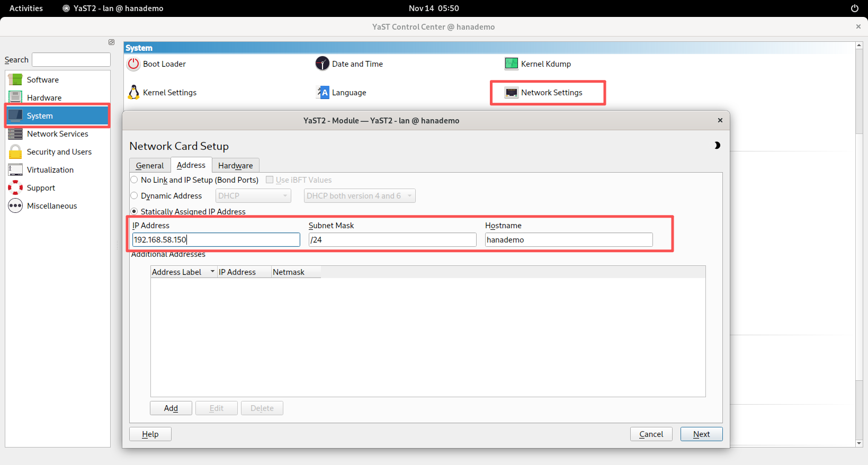Image resolution: width=868 pixels, height=465 pixels.
Task: Select Software category icon in sidebar
Action: point(15,80)
